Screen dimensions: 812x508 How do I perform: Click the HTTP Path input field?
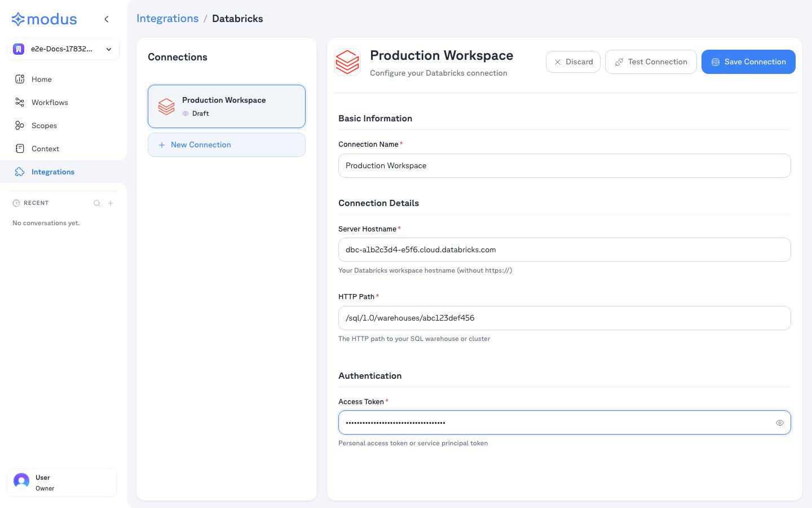564,318
